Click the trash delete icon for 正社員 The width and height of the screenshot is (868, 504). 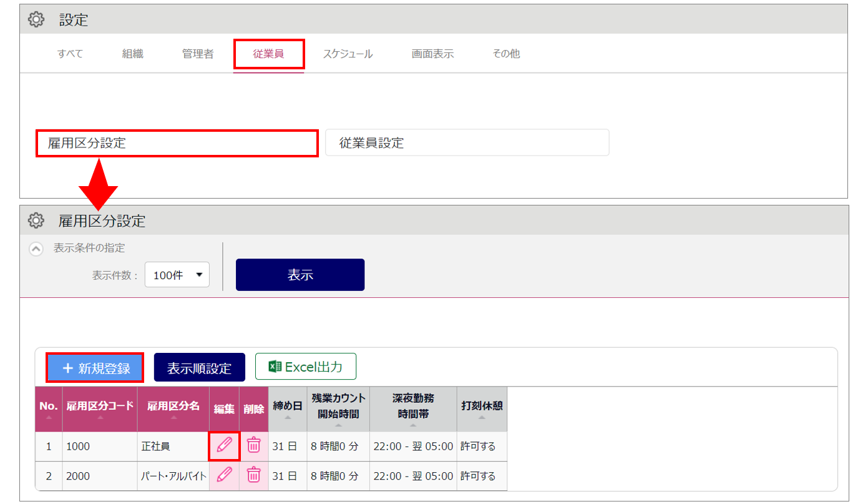tap(253, 446)
